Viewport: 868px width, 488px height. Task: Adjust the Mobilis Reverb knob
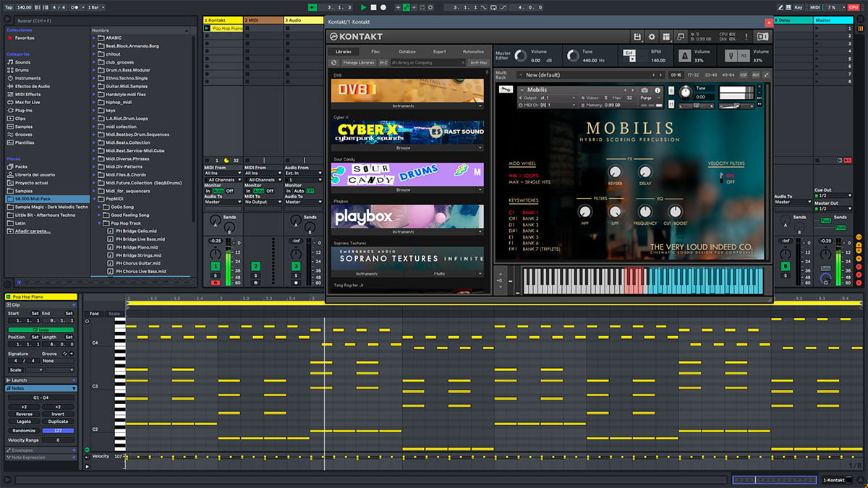coord(615,172)
